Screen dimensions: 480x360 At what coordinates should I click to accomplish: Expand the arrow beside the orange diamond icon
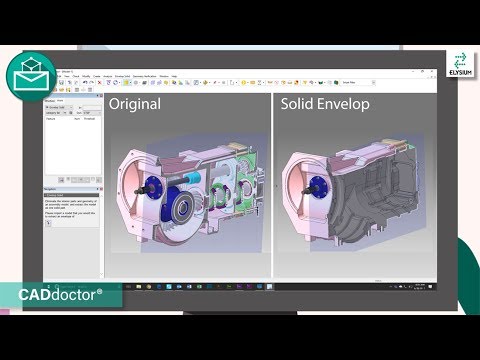coord(209,83)
